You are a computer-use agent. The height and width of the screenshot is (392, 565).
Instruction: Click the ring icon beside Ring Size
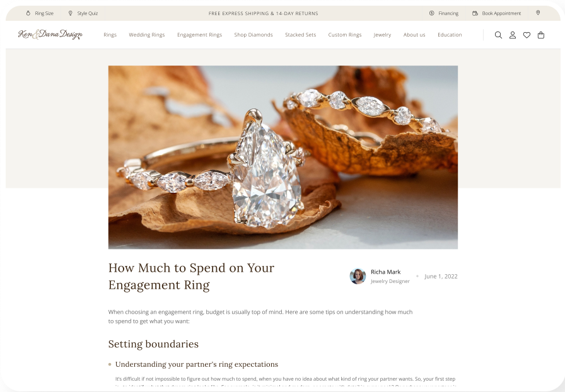[28, 13]
